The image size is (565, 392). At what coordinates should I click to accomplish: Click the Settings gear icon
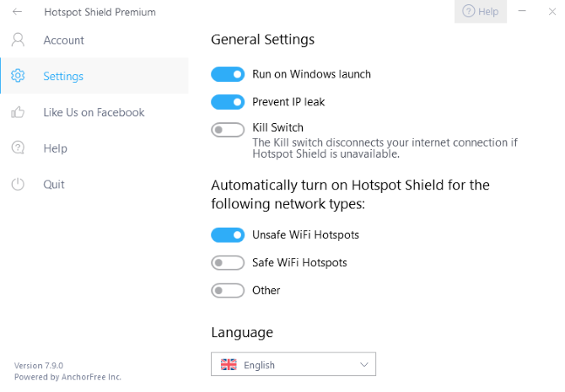coord(18,76)
